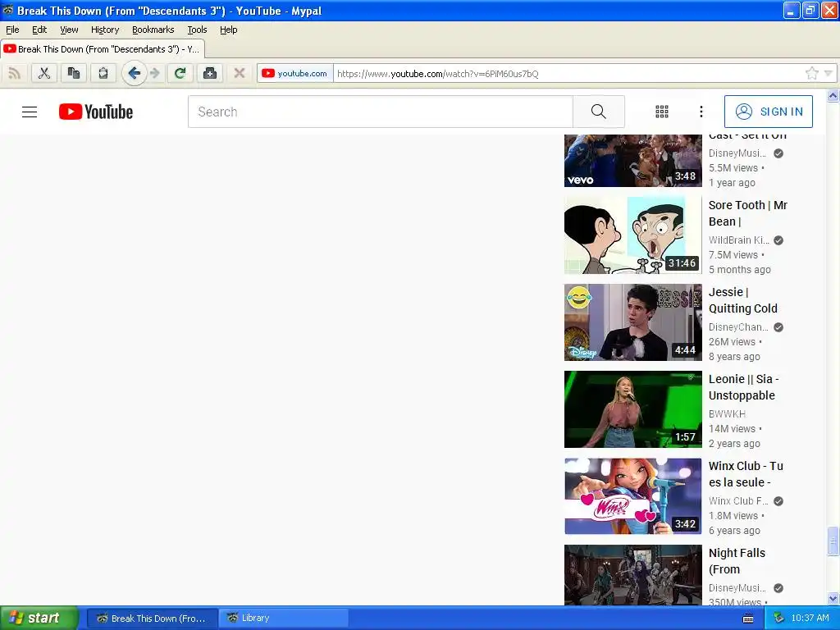Click the bookmark star in the address bar
The height and width of the screenshot is (630, 840).
click(811, 73)
